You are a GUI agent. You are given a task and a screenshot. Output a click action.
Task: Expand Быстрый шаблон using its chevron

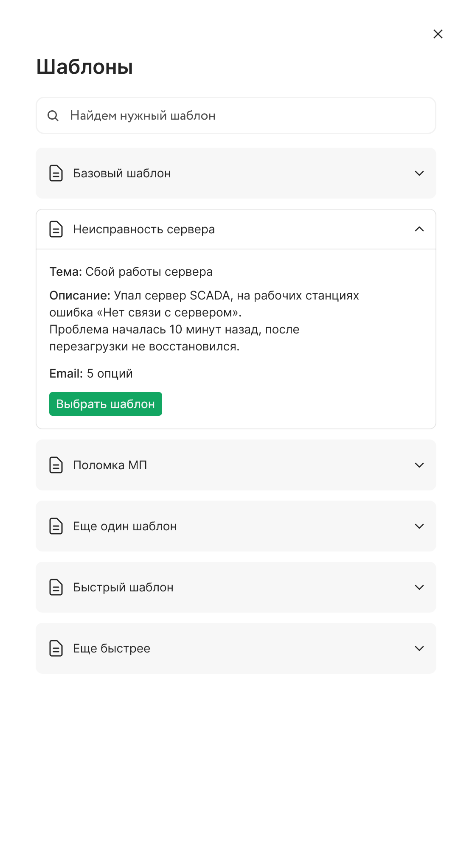coord(419,587)
